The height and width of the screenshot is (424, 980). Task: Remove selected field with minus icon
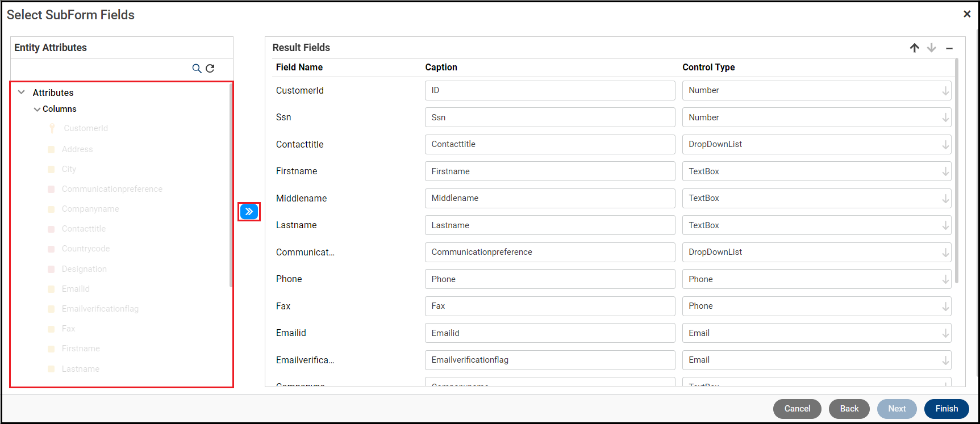click(949, 48)
